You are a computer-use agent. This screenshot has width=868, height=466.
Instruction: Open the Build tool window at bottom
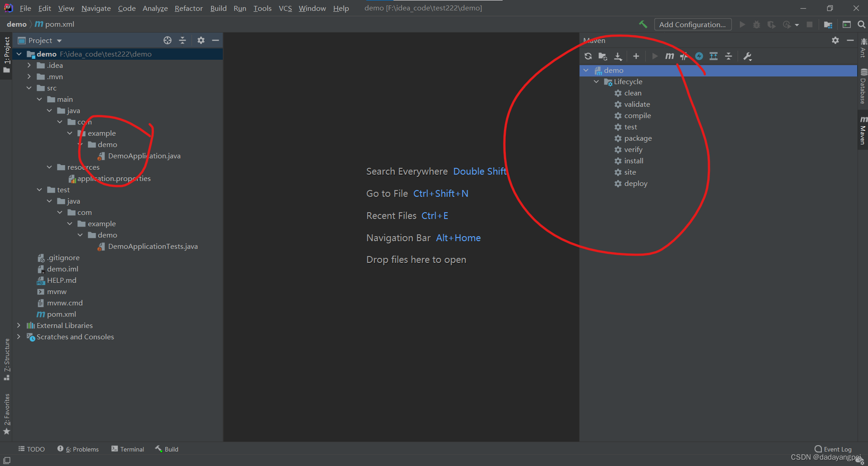point(167,449)
